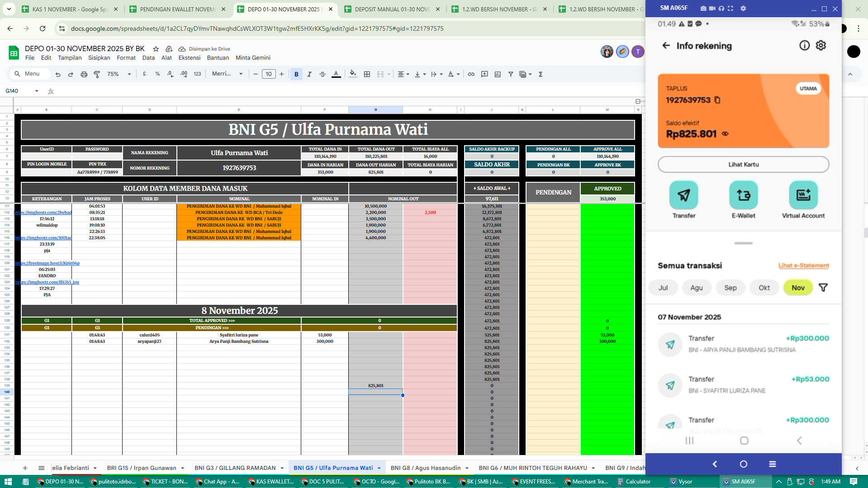868x488 pixels.
Task: Open the Borders tool
Action: [367, 74]
